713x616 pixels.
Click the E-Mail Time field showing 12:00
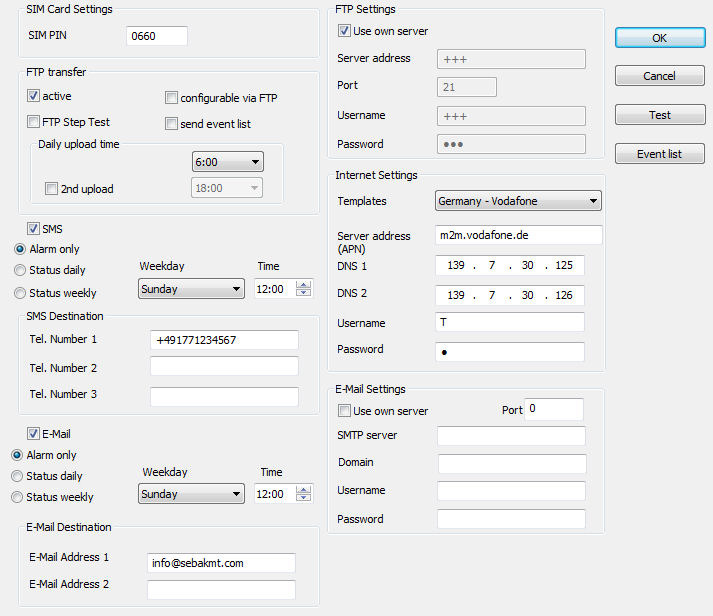tap(275, 494)
